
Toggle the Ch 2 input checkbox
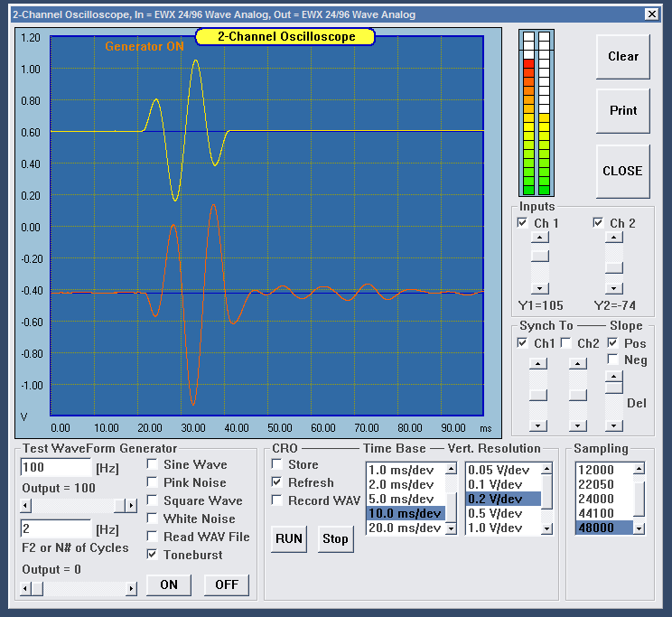click(x=598, y=222)
